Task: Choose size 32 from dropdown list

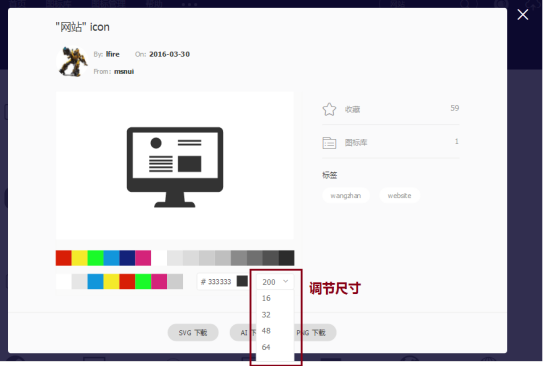Action: click(266, 315)
